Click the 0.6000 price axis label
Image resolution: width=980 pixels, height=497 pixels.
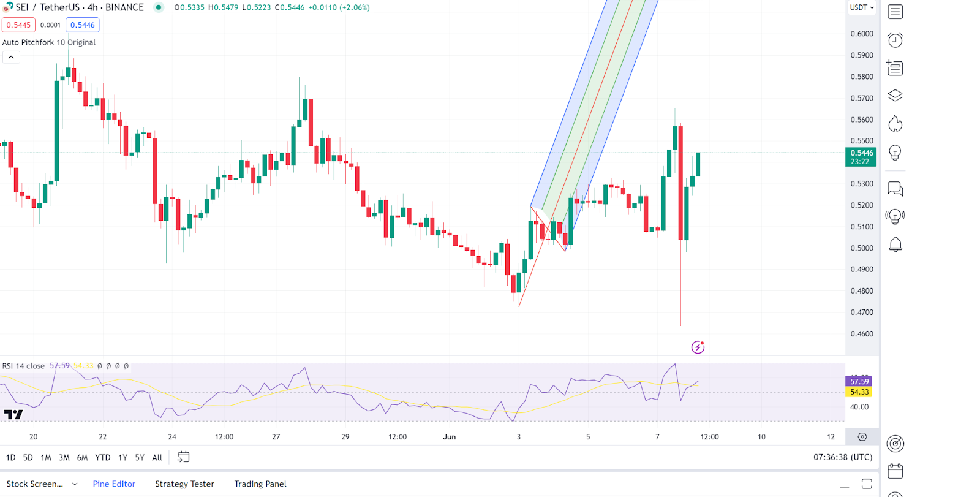tap(862, 34)
